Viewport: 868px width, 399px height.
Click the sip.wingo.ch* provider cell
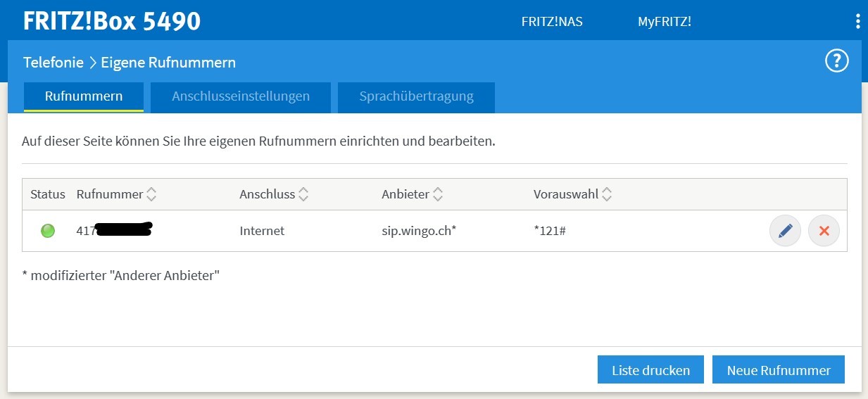(x=419, y=231)
